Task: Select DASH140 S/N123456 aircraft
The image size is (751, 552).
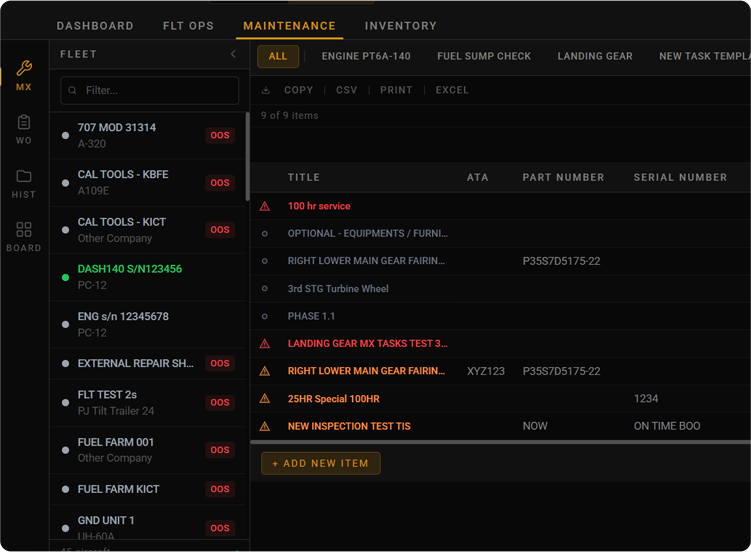Action: [x=148, y=277]
